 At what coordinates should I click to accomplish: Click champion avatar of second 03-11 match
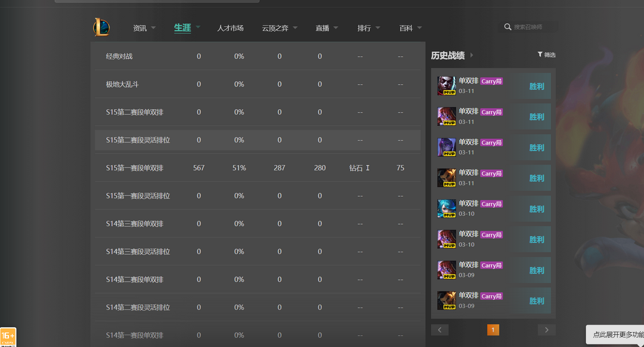pos(447,116)
